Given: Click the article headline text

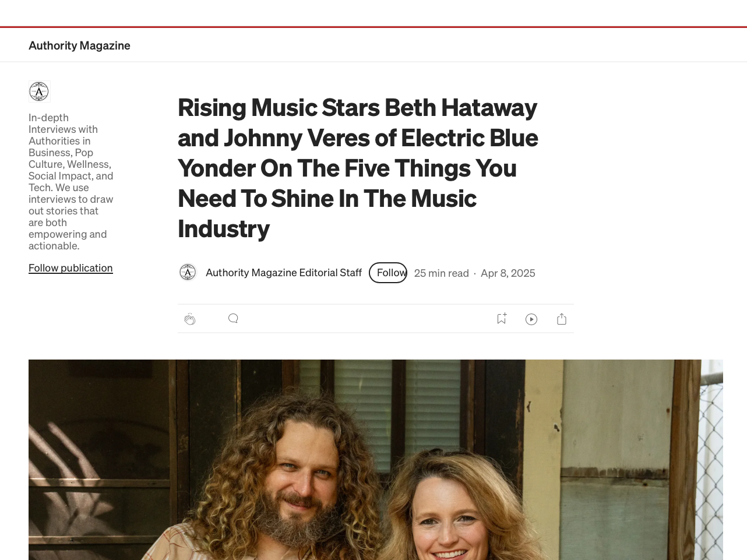Looking at the screenshot, I should point(358,168).
